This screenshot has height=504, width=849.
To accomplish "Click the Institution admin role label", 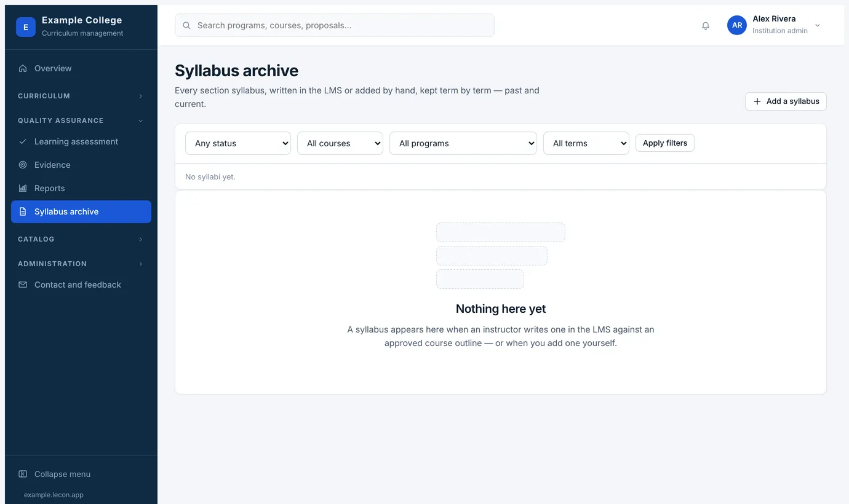I will tap(780, 31).
